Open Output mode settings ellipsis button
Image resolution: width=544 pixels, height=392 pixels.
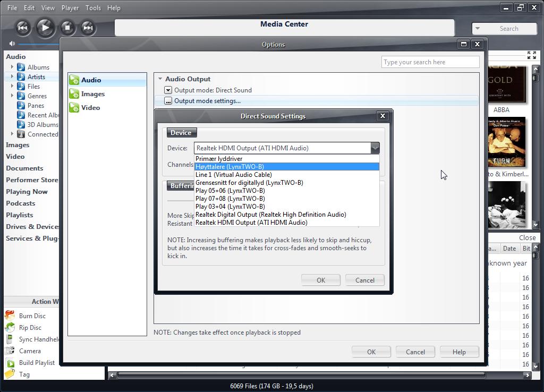168,101
